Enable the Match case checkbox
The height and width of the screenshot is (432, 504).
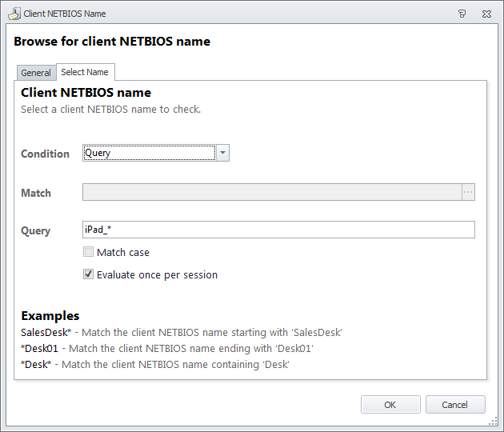(x=88, y=252)
